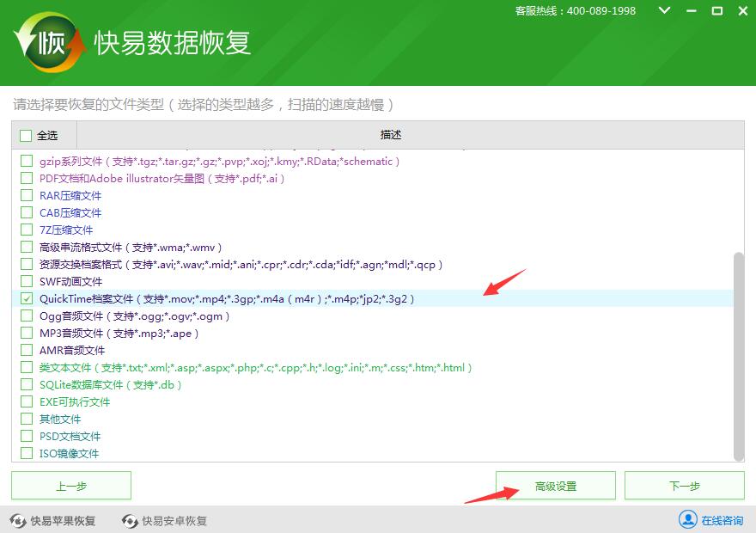The width and height of the screenshot is (756, 533).
Task: Open the 快易苹果恢复 link
Action: click(x=63, y=521)
